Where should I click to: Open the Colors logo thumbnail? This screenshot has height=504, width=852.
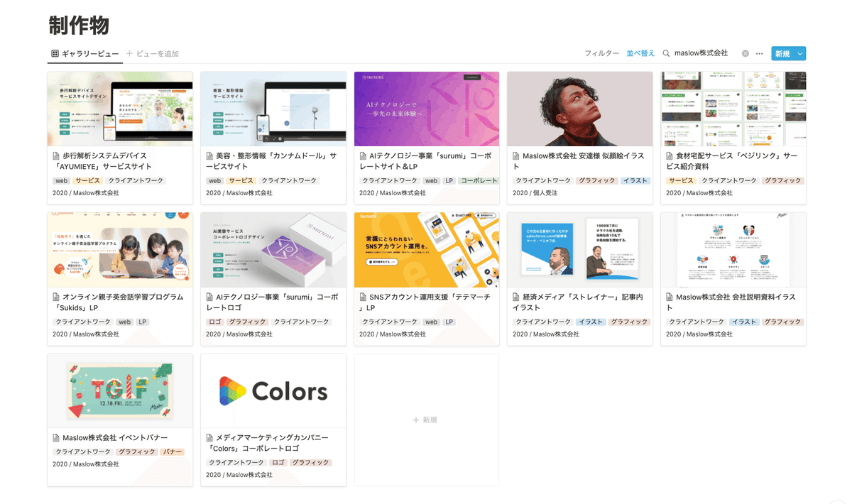[x=273, y=391]
